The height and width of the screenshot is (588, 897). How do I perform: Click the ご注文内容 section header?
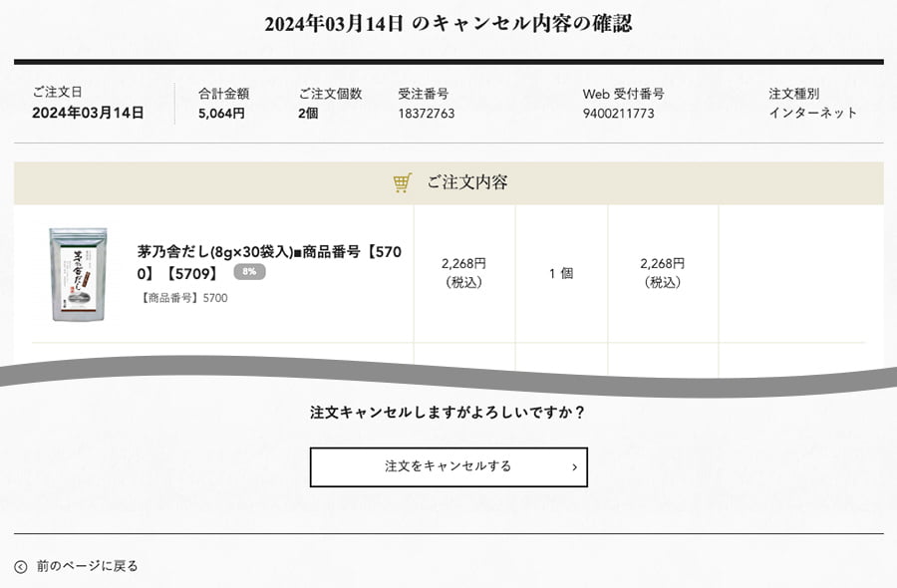(466, 182)
